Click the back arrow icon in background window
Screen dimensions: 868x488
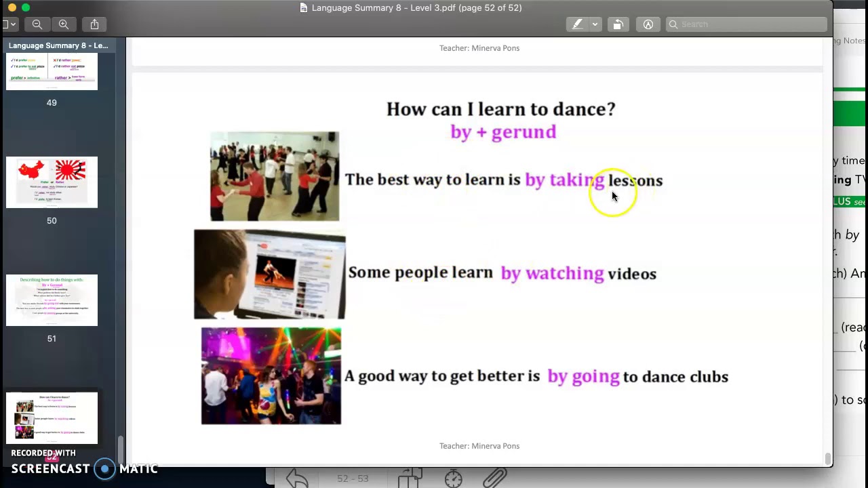[x=297, y=479]
